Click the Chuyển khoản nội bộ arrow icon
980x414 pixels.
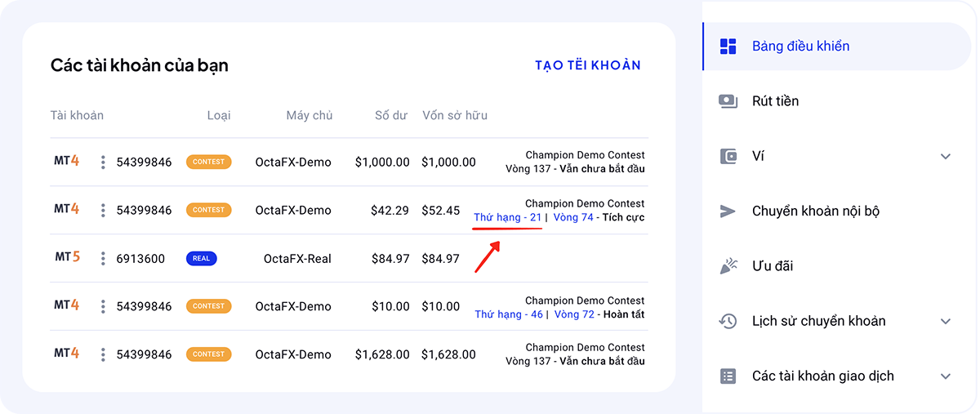pyautogui.click(x=728, y=211)
